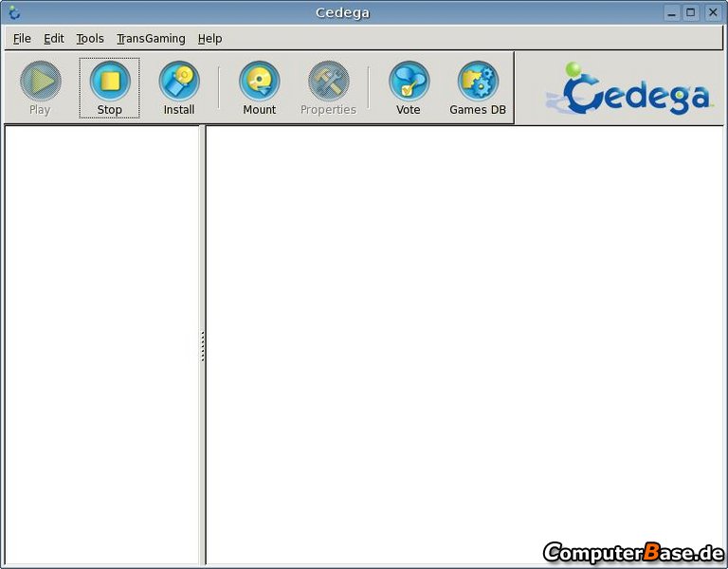Open the File menu
This screenshot has width=728, height=569.
(22, 39)
